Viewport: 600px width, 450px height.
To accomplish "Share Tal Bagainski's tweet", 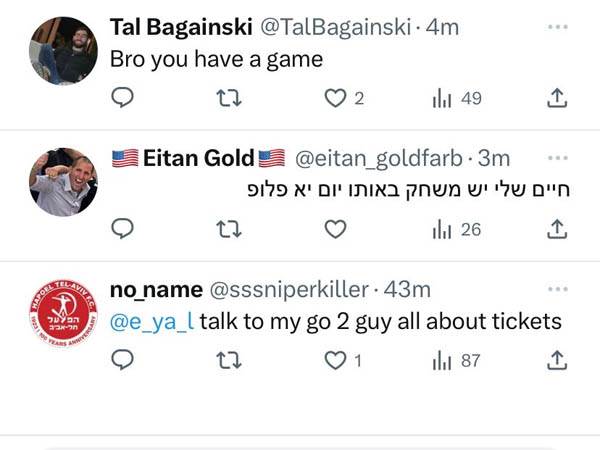I will [558, 97].
